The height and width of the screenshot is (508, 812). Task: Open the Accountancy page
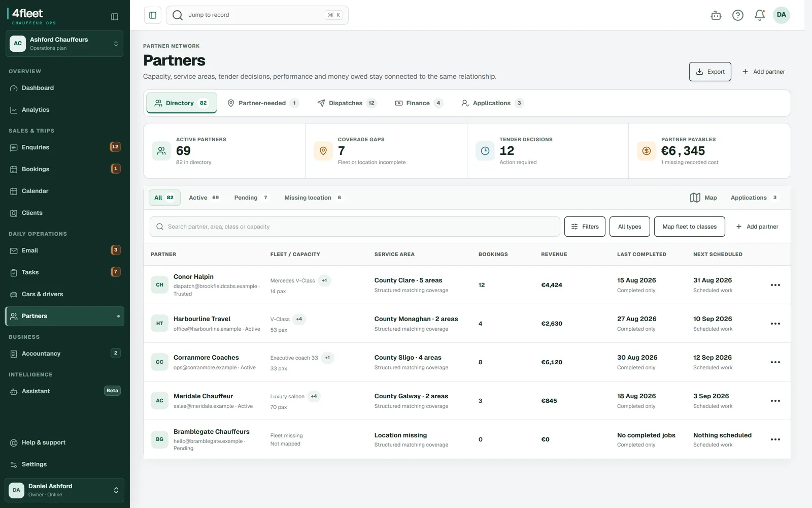pyautogui.click(x=64, y=354)
